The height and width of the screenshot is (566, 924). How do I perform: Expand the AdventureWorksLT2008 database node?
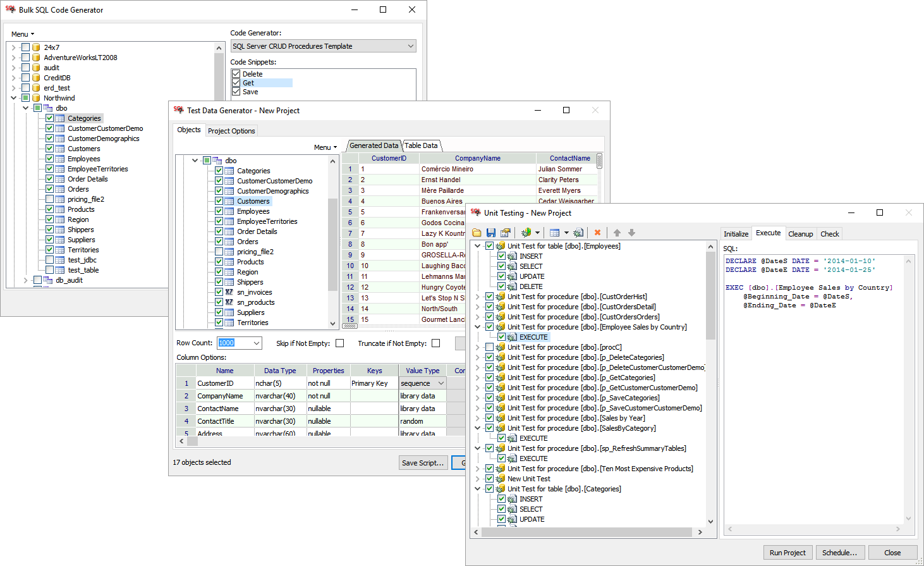tap(14, 58)
